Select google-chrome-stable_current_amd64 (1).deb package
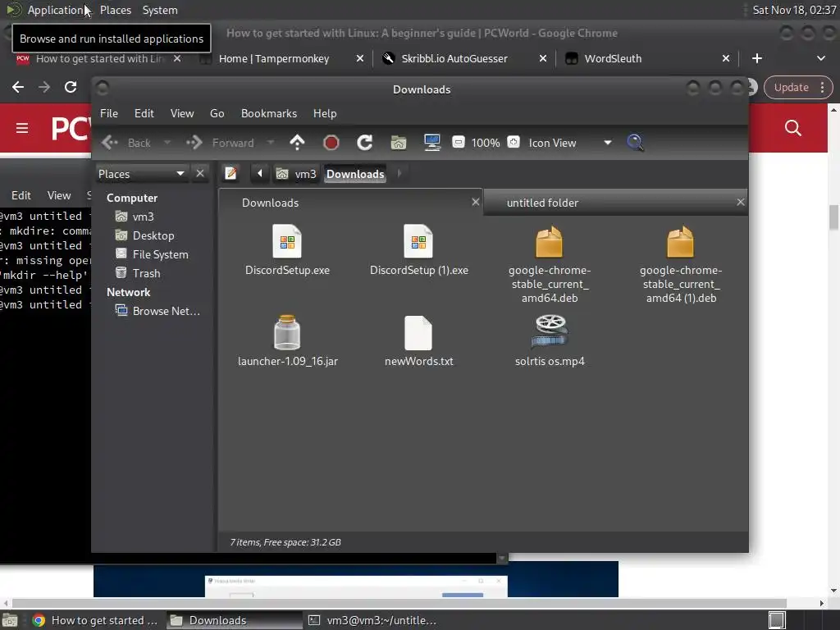The width and height of the screenshot is (840, 630). point(681,242)
